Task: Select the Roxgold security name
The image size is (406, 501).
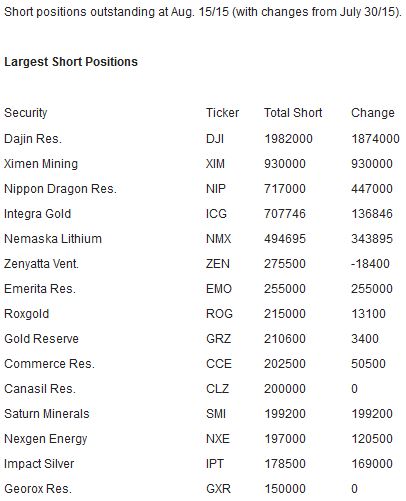Action: 26,314
